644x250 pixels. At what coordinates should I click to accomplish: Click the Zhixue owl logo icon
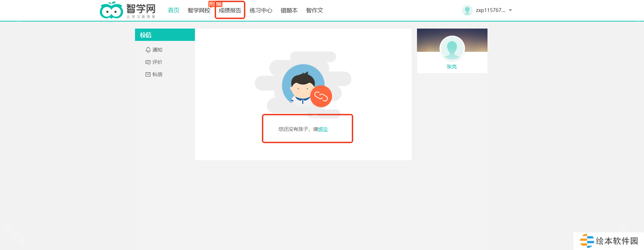(111, 10)
